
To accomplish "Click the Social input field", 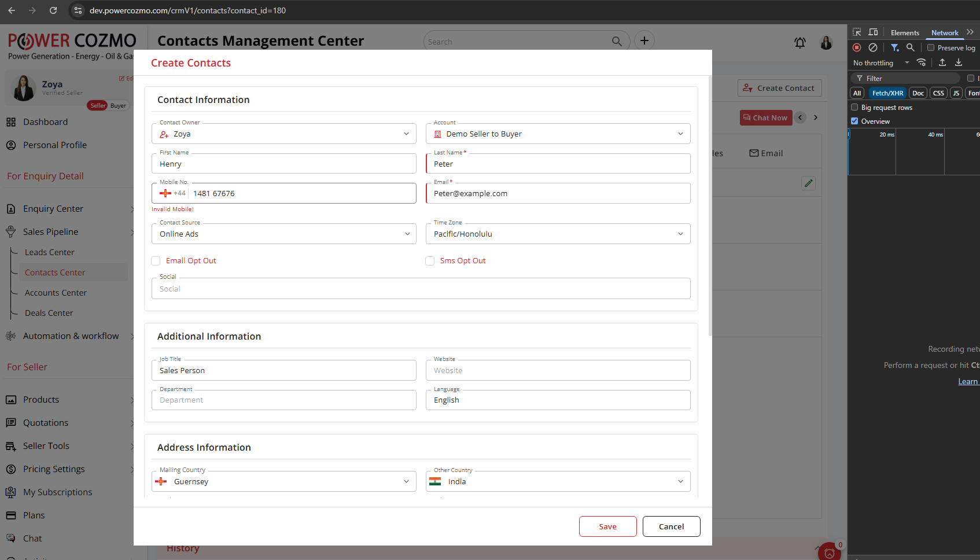I will [x=421, y=289].
